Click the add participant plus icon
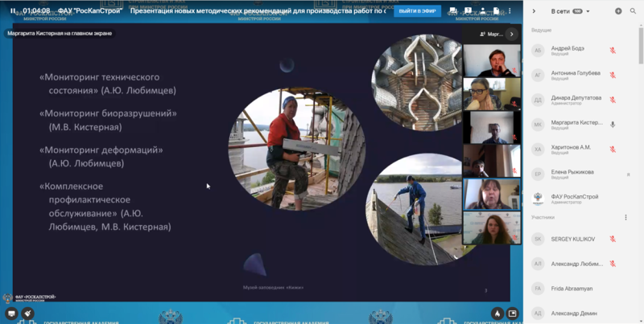 tap(618, 11)
